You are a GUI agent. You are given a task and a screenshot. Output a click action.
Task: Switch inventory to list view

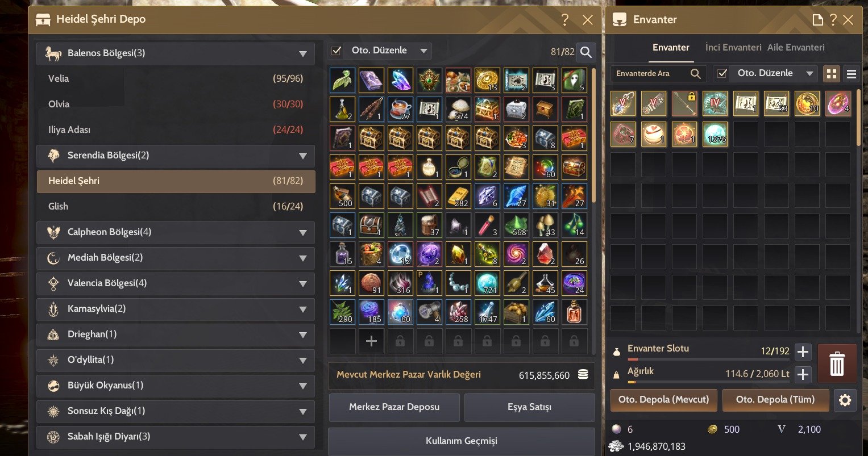[x=851, y=74]
